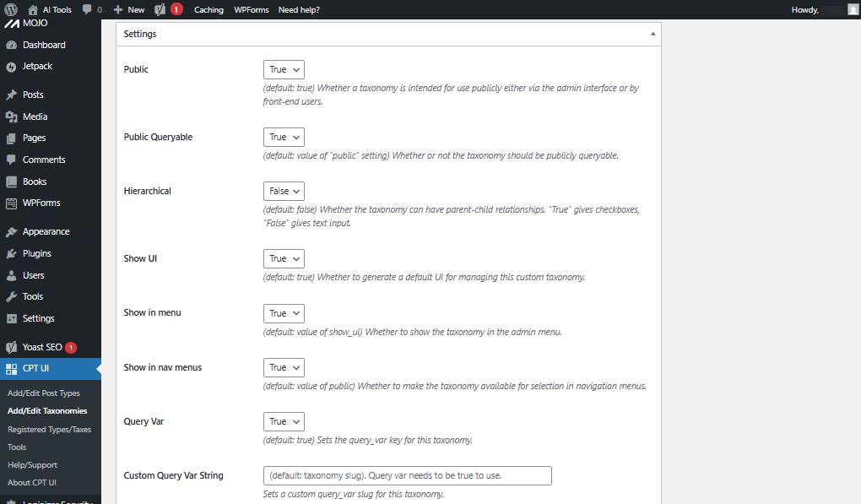
Task: Open the Show in nav menus dropdown
Action: (x=284, y=367)
